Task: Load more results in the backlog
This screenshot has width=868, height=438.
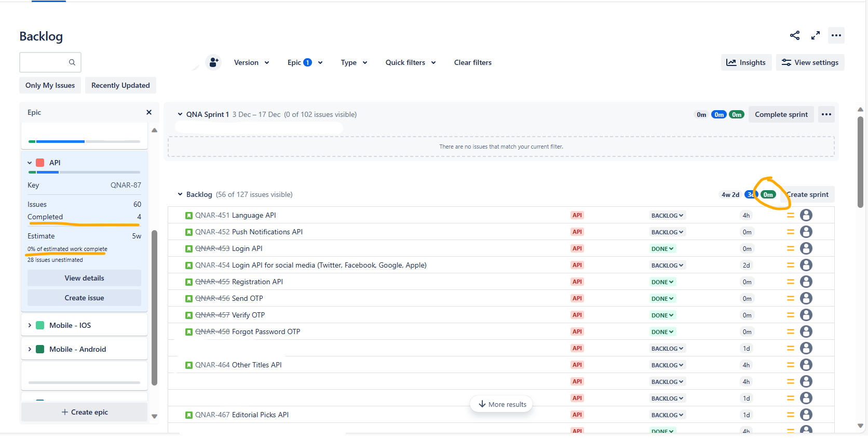Action: 501,404
